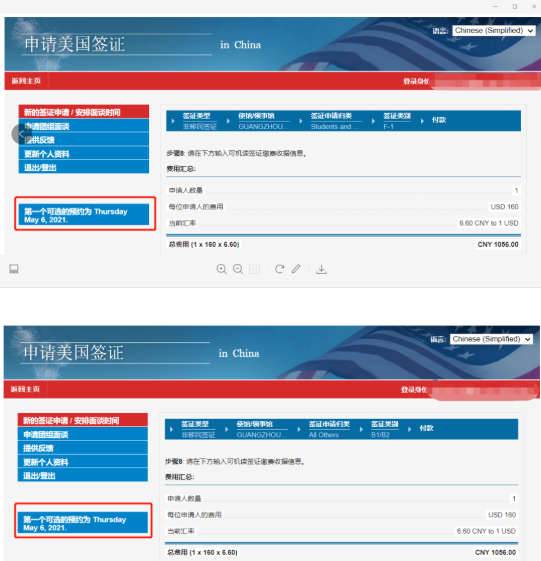541x561 pixels.
Task: Click 退出/登出 in the B1/B2 page sidebar
Action: 83,476
